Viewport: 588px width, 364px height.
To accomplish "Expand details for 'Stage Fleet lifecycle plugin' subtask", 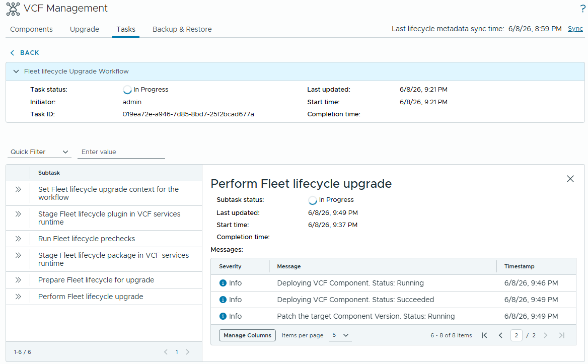I will (x=18, y=214).
